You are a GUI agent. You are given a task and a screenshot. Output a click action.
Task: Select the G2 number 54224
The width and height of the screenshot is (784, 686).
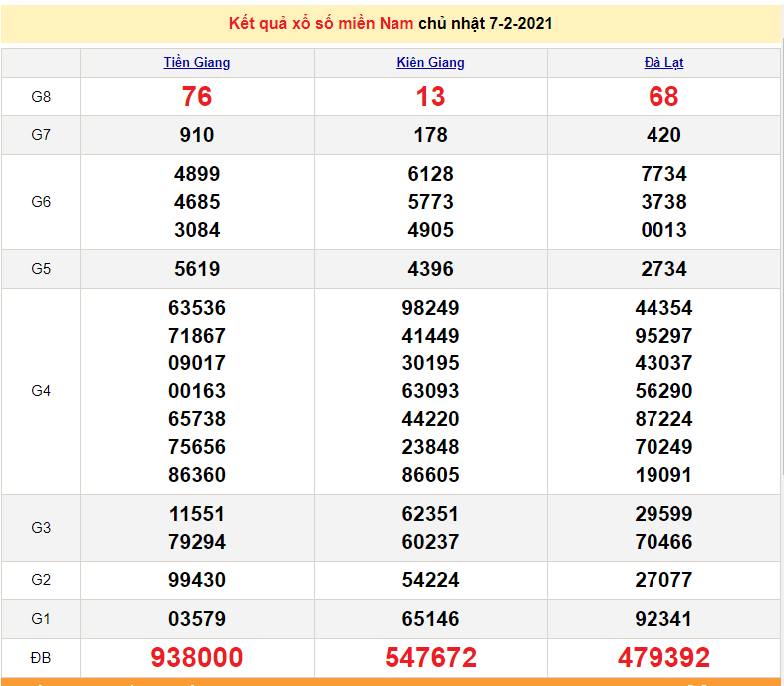coord(430,580)
